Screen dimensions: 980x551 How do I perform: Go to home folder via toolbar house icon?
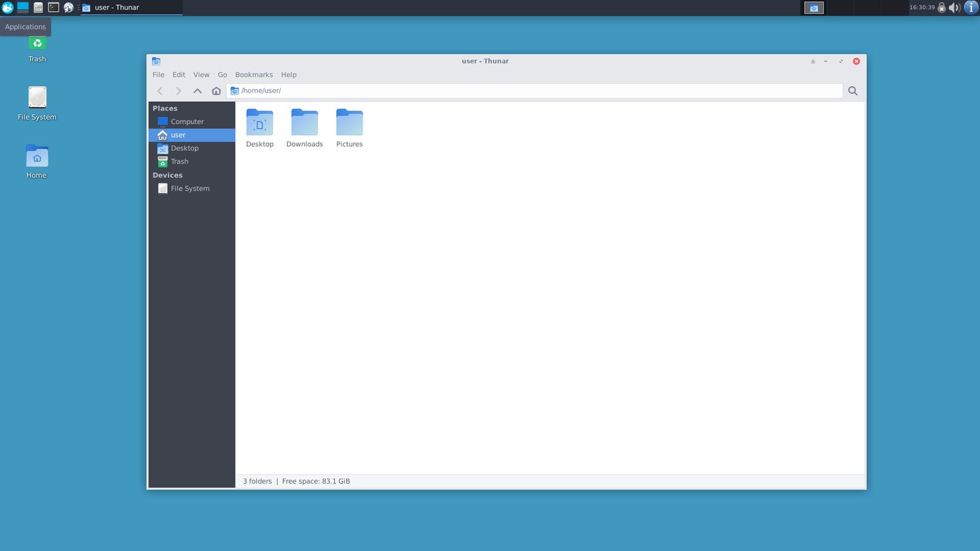coord(216,91)
